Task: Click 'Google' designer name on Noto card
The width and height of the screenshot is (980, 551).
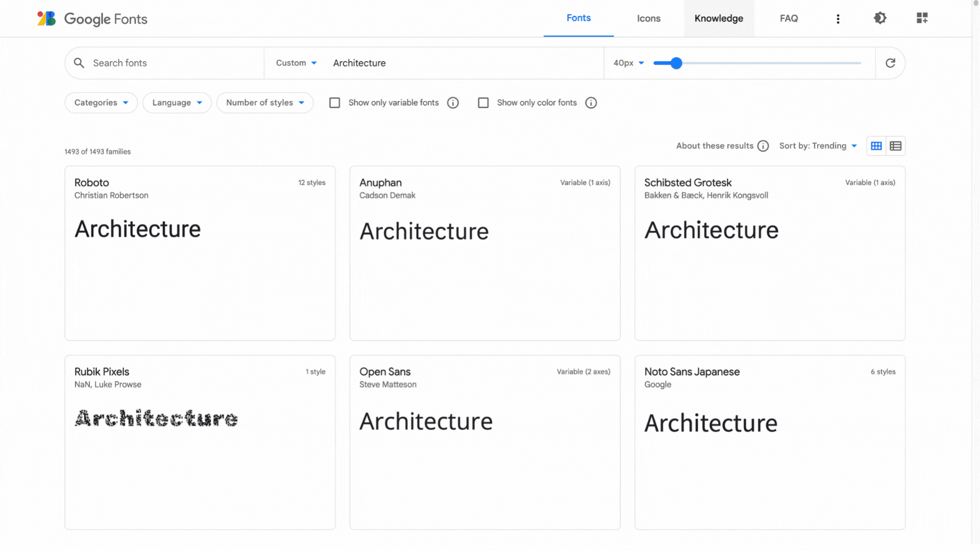Action: click(x=657, y=385)
